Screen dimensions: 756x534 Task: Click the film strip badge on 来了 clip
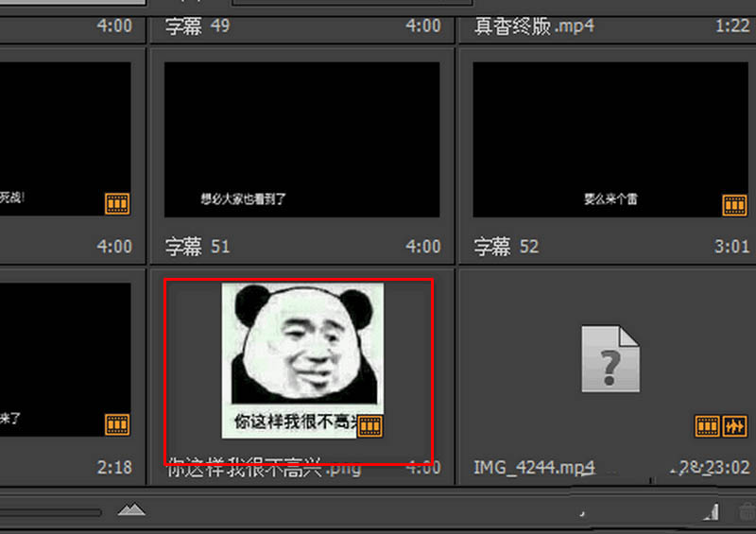pyautogui.click(x=117, y=424)
